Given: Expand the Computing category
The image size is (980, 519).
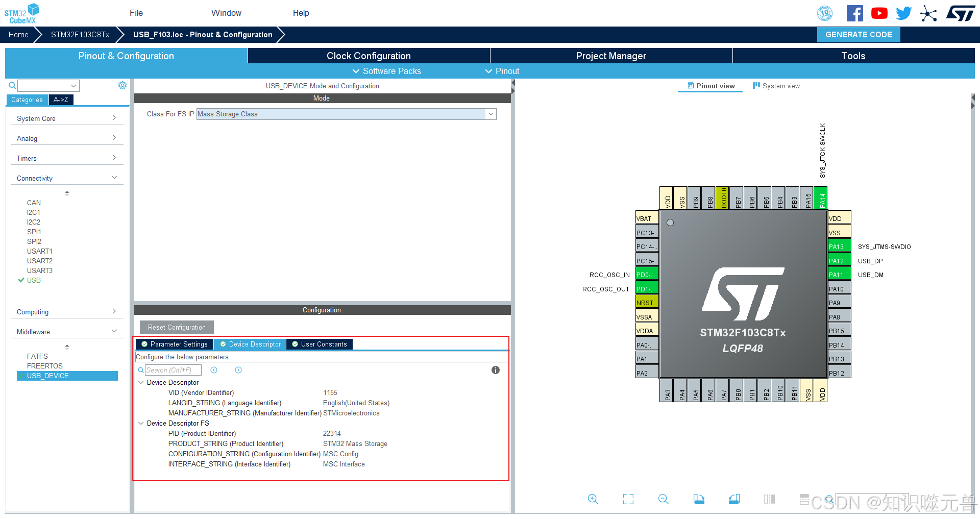Looking at the screenshot, I should click(x=67, y=312).
